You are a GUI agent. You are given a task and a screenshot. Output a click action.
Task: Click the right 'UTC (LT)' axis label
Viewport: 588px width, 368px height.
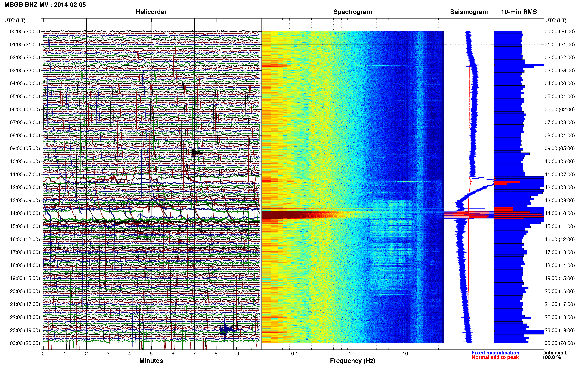(x=556, y=20)
